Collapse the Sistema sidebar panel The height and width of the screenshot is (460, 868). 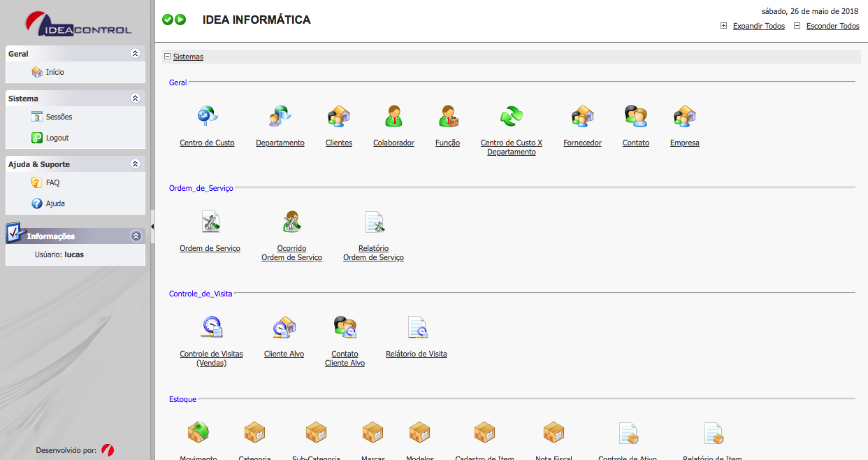pyautogui.click(x=136, y=99)
